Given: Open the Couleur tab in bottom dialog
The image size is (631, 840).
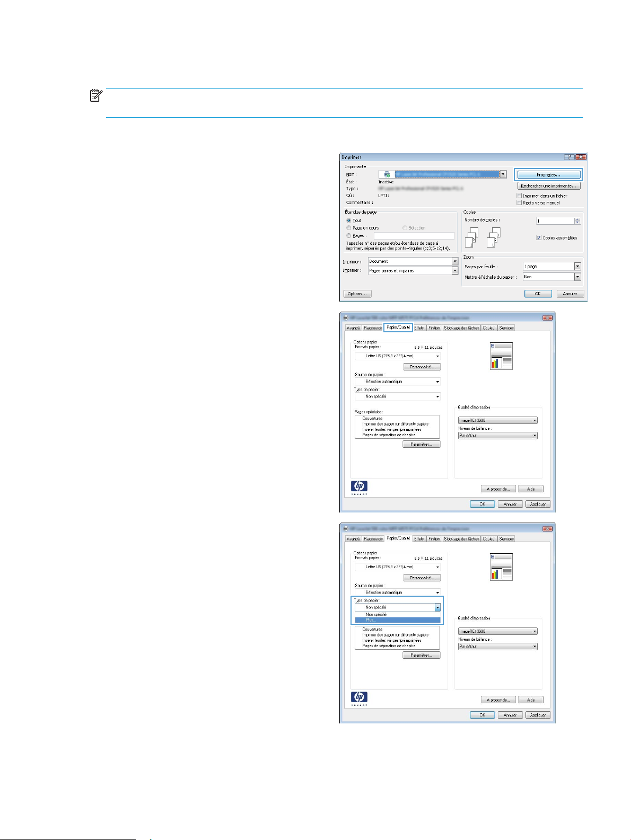Looking at the screenshot, I should [x=489, y=539].
